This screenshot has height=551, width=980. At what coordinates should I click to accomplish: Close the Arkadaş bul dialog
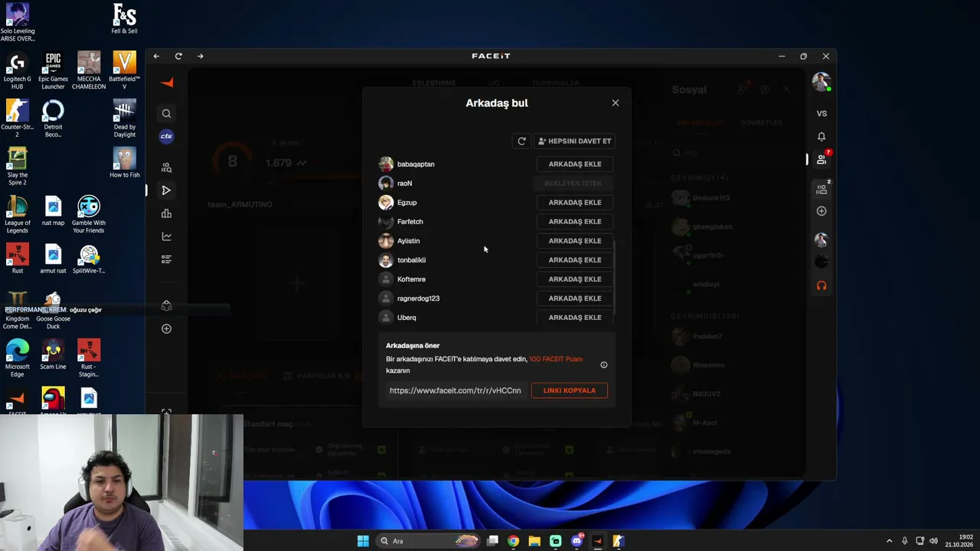pos(615,103)
